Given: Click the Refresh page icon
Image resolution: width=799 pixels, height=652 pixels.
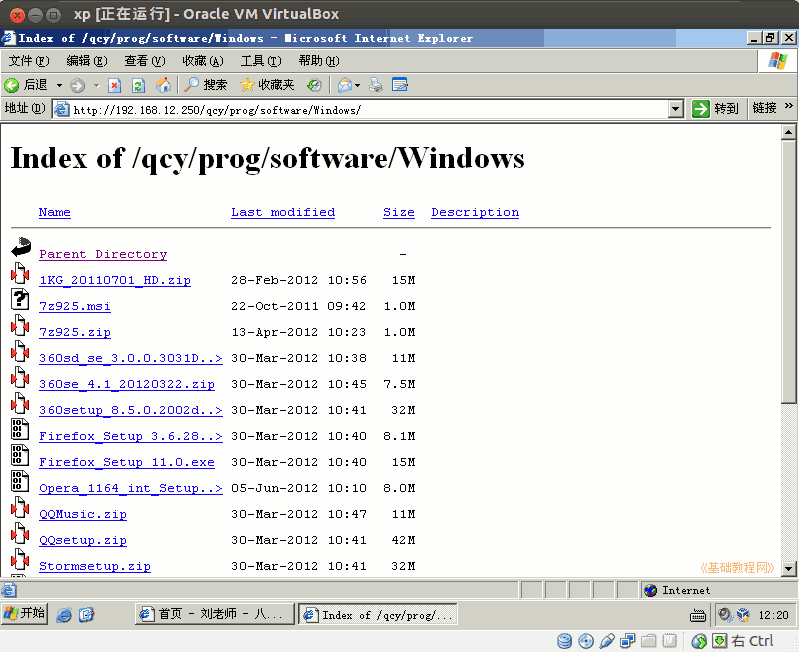Looking at the screenshot, I should pos(139,85).
